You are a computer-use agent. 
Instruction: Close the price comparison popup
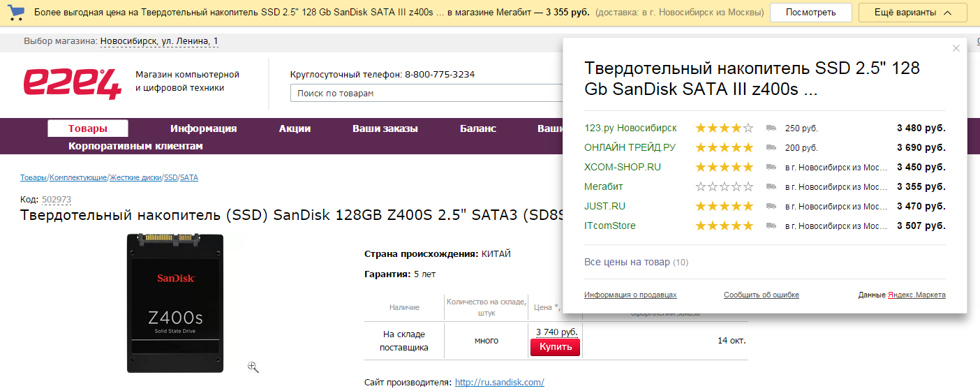tap(956, 48)
